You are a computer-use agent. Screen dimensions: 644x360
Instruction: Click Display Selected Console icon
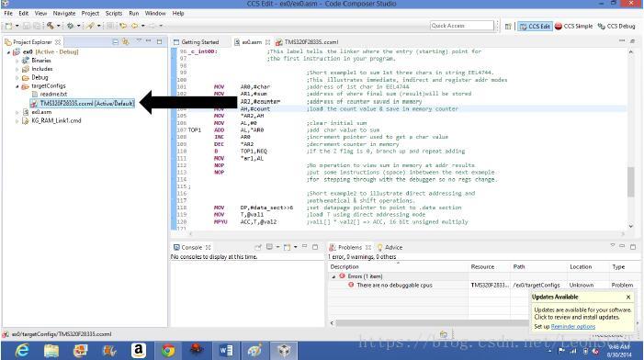[269, 247]
